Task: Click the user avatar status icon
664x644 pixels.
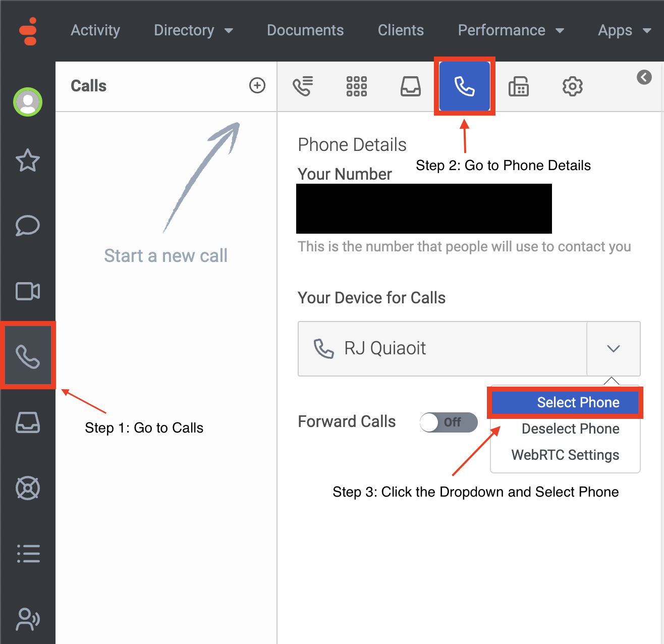Action: (28, 102)
